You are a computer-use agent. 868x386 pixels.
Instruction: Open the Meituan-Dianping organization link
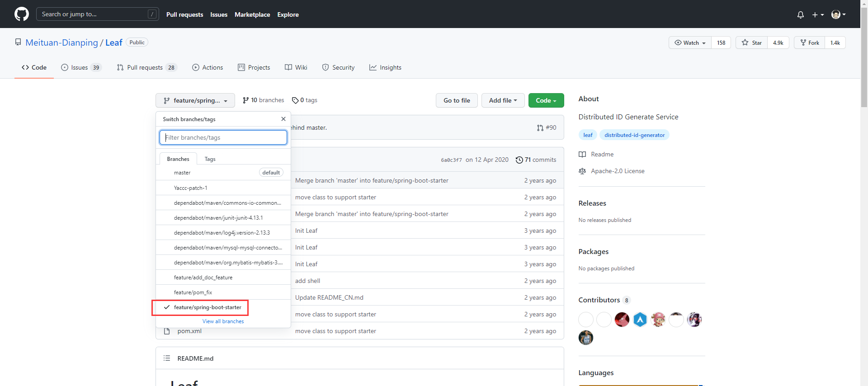tap(61, 42)
